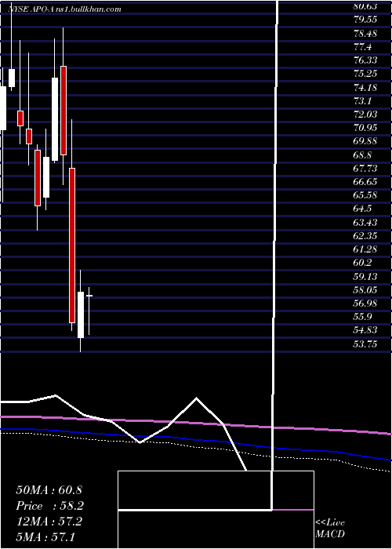Select the 61.28 price level
This screenshot has height=549, width=392.
pyautogui.click(x=365, y=249)
